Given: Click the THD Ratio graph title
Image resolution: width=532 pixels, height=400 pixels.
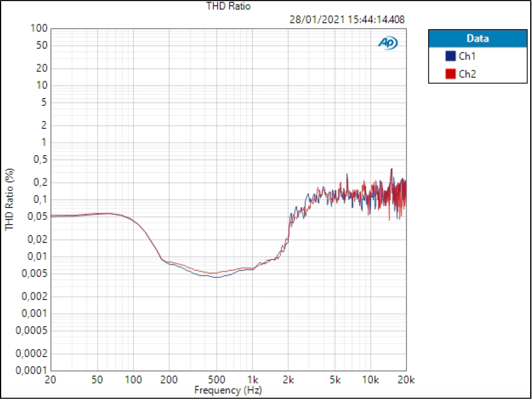Looking at the screenshot, I should pos(229,6).
